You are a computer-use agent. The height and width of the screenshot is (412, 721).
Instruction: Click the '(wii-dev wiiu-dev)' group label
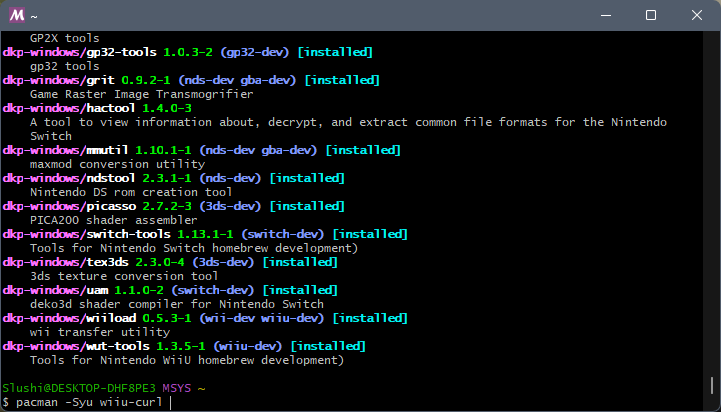(262, 318)
